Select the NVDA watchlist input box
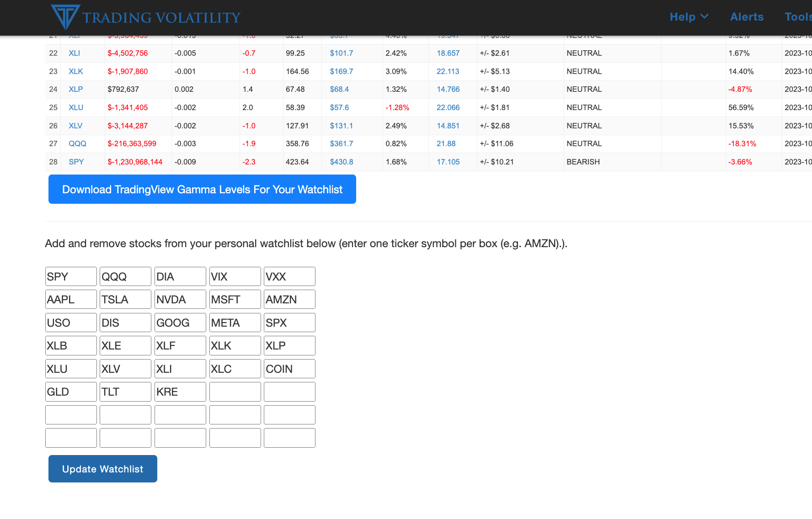This screenshot has width=812, height=519. [x=180, y=299]
